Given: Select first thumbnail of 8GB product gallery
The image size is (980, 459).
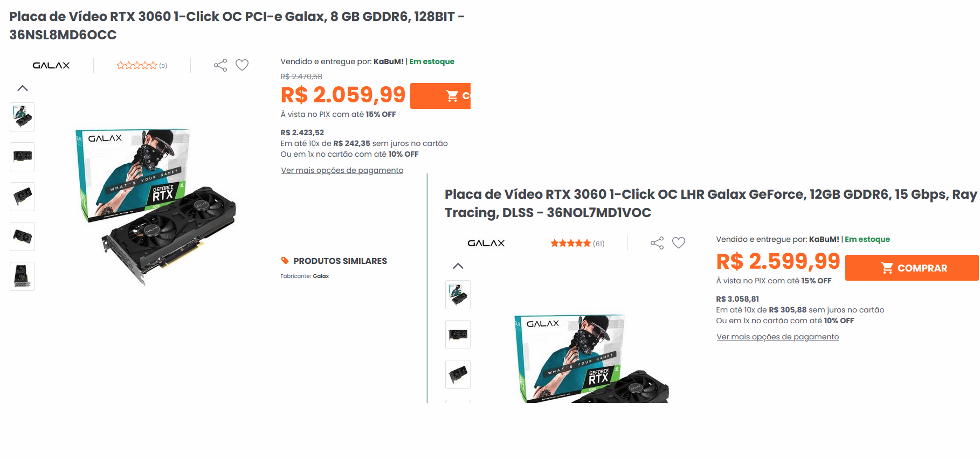Looking at the screenshot, I should pos(23,117).
